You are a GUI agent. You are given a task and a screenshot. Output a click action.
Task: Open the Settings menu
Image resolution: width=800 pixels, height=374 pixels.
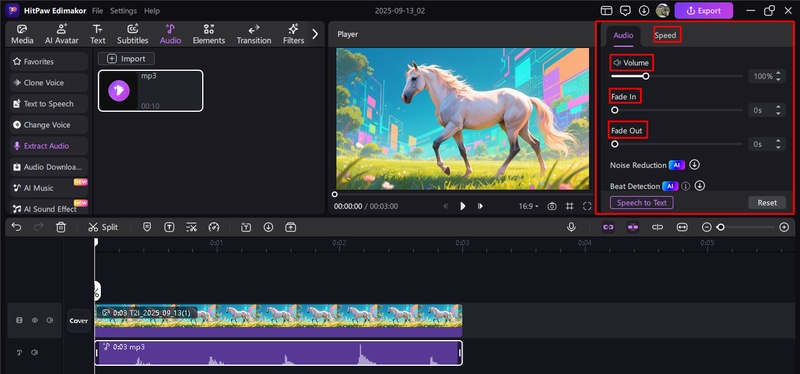[123, 11]
